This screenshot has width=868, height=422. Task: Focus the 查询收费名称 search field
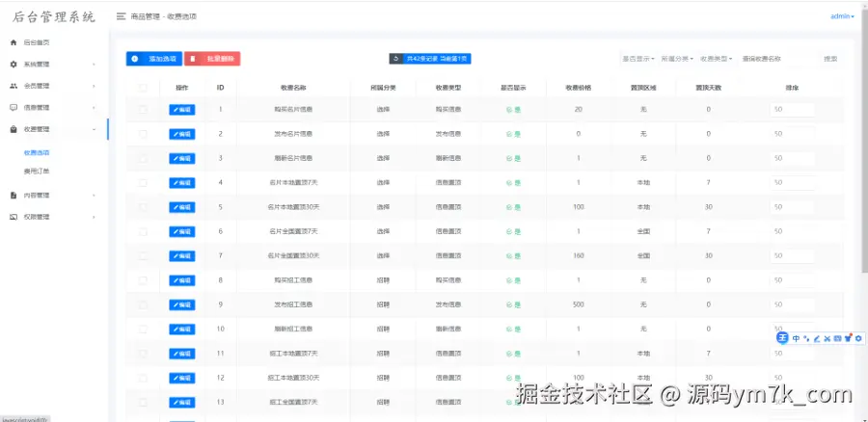point(777,59)
